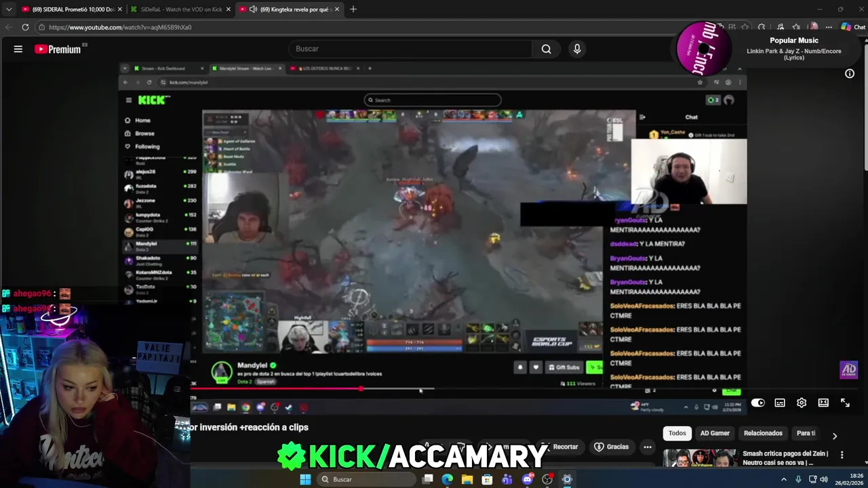
Task: Click the taskbar Buscar search box
Action: pyautogui.click(x=366, y=479)
